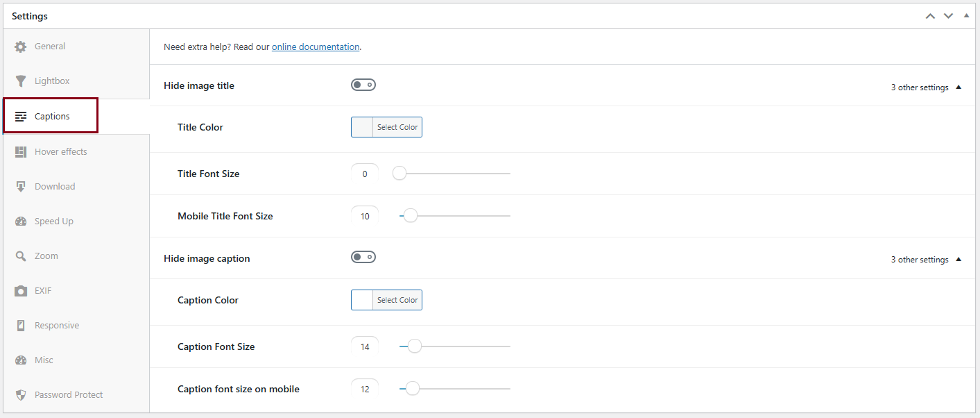The height and width of the screenshot is (418, 980).
Task: Click the Zoom magnifier icon
Action: pyautogui.click(x=21, y=256)
